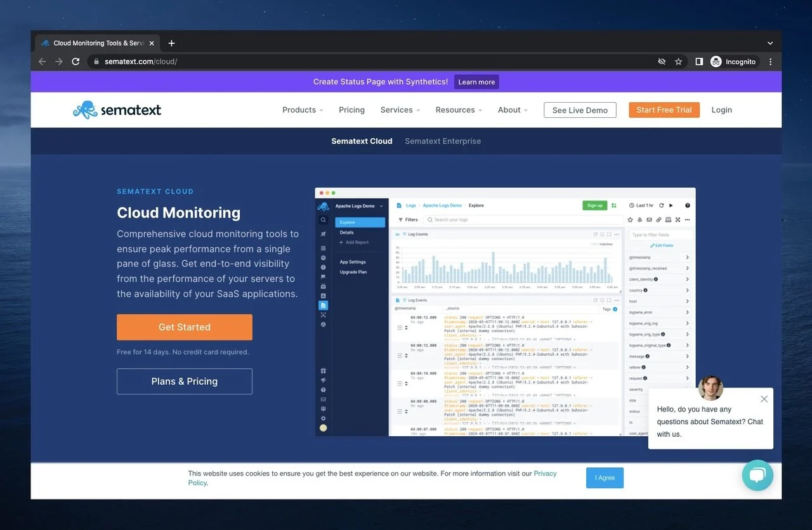Open the Chrome three-dot menu

771,61
